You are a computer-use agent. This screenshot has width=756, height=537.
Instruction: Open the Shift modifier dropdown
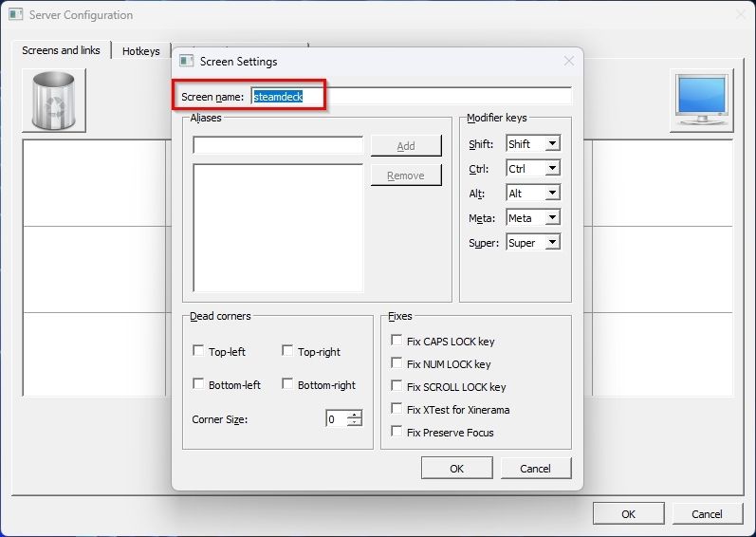pos(553,143)
